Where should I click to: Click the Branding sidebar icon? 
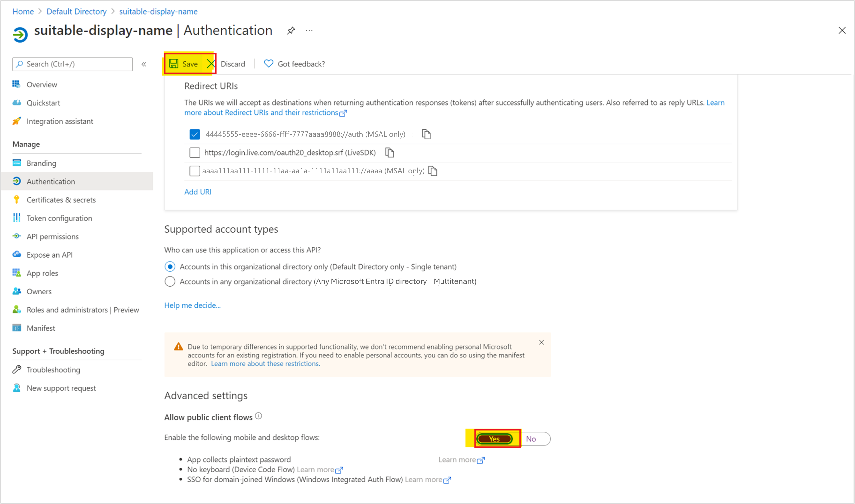click(16, 163)
